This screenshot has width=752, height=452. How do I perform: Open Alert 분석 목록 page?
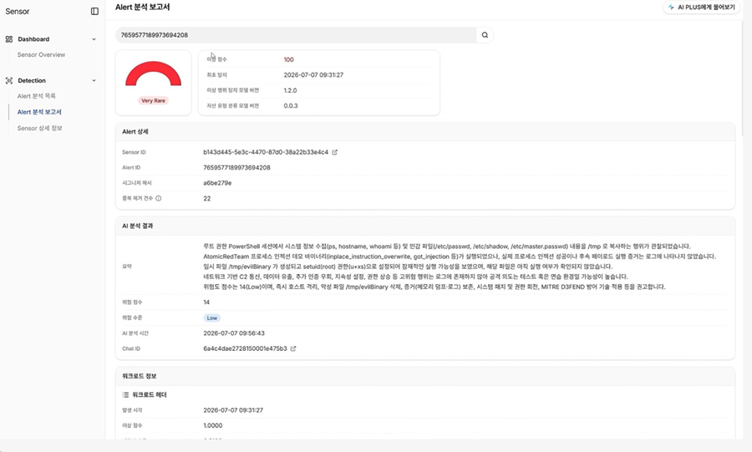(x=36, y=96)
